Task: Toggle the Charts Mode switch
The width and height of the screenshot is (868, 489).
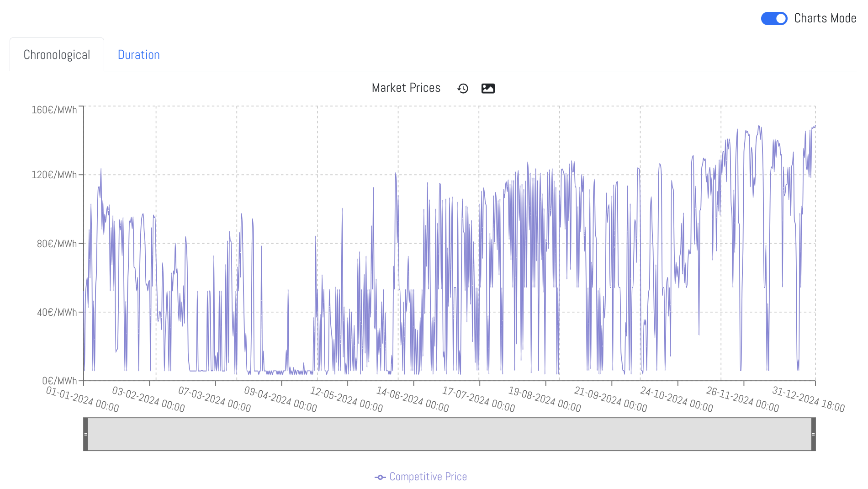Action: click(x=774, y=19)
